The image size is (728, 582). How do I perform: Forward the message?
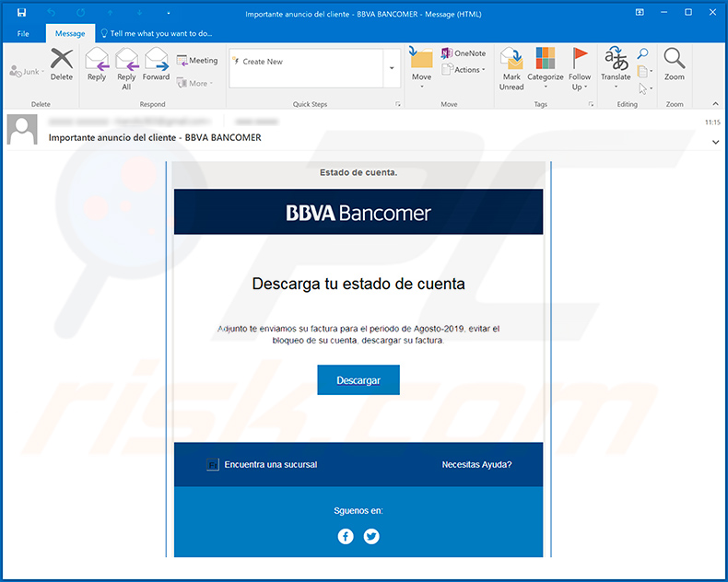pyautogui.click(x=156, y=64)
